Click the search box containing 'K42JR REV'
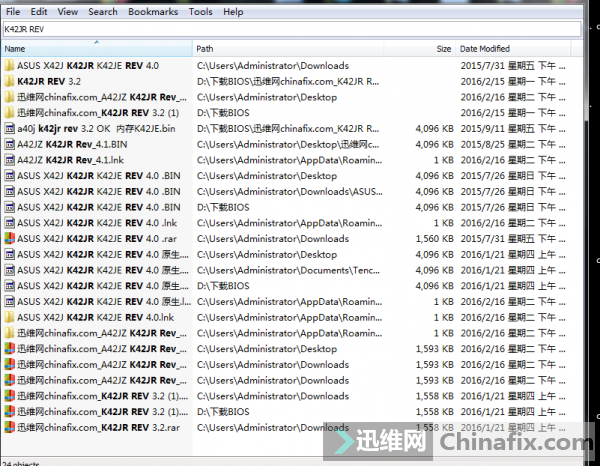Screen dimensions: 600x466 292,29
